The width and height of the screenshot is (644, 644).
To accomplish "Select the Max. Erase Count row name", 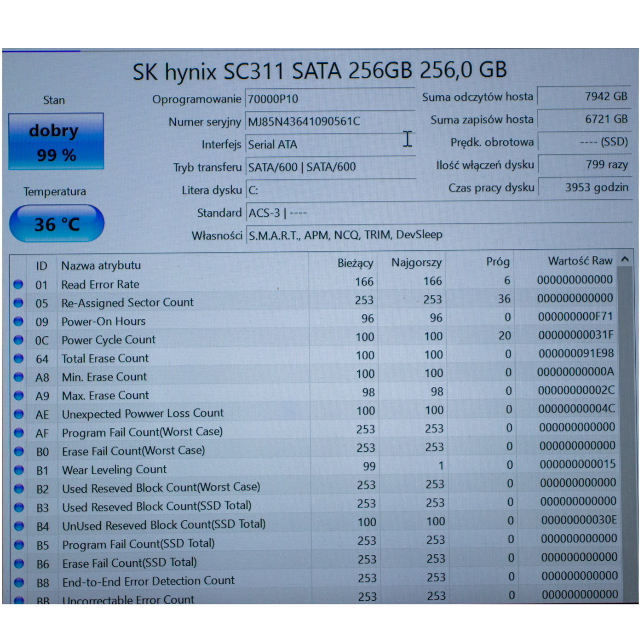I will 105,395.
